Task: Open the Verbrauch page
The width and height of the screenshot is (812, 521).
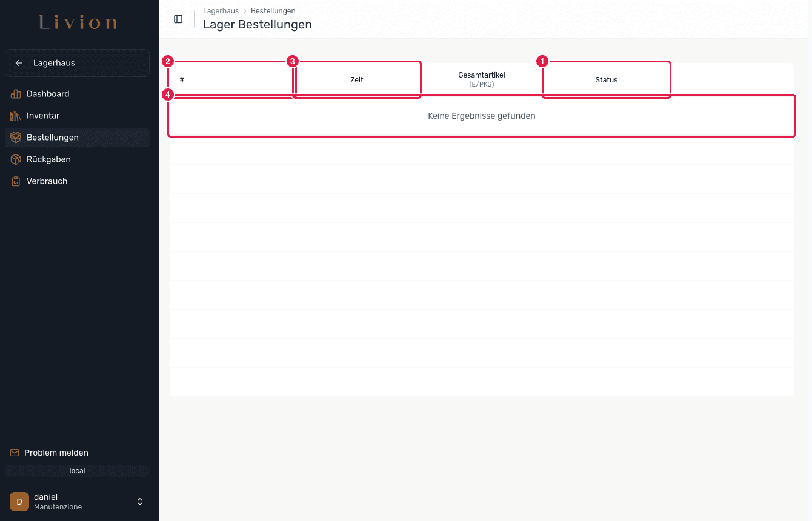Action: (77, 181)
